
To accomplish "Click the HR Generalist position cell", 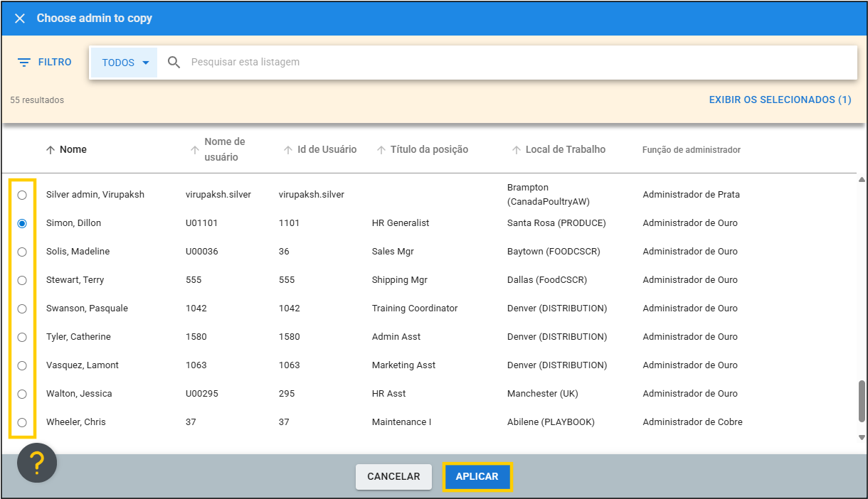I will pos(401,223).
